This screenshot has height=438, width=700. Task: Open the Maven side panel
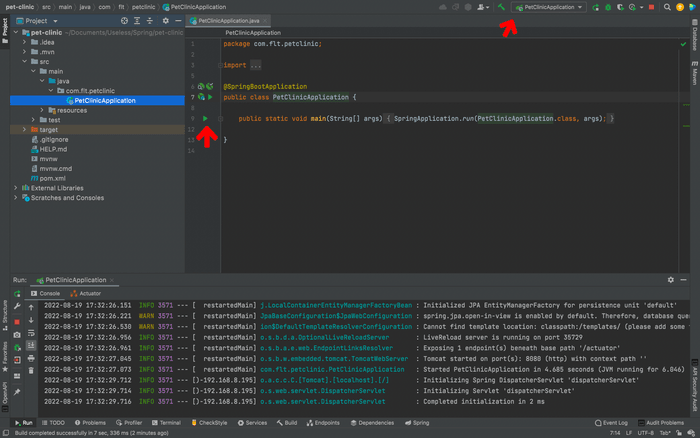click(695, 73)
